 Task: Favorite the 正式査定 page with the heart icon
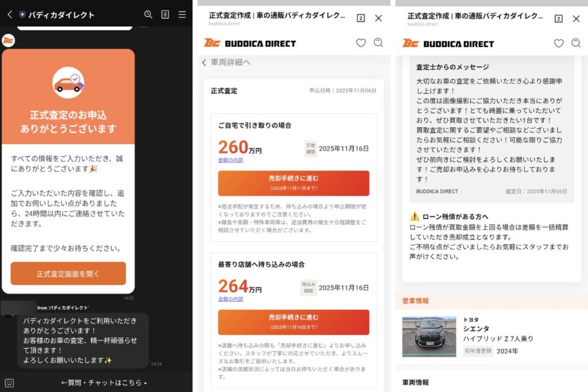point(361,42)
